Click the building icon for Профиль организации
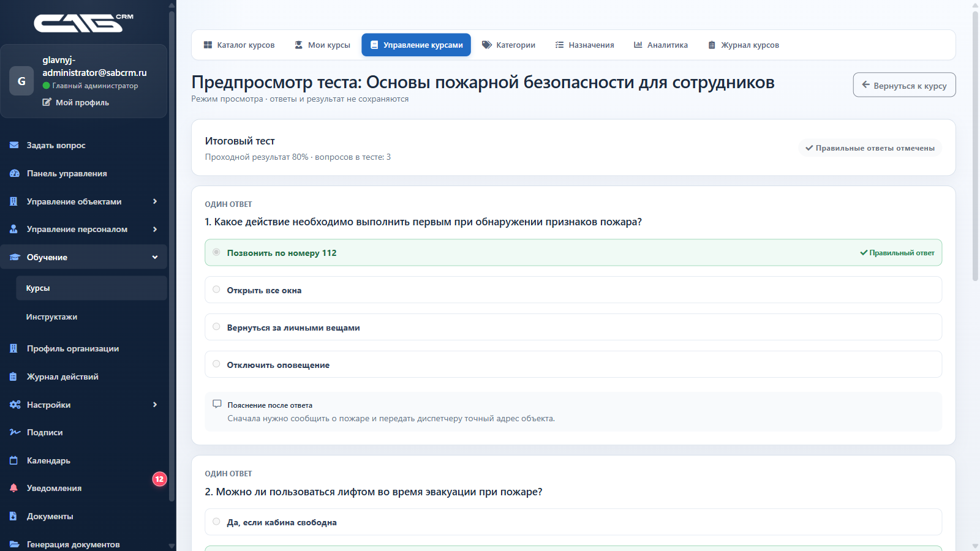The width and height of the screenshot is (980, 551). click(x=14, y=348)
